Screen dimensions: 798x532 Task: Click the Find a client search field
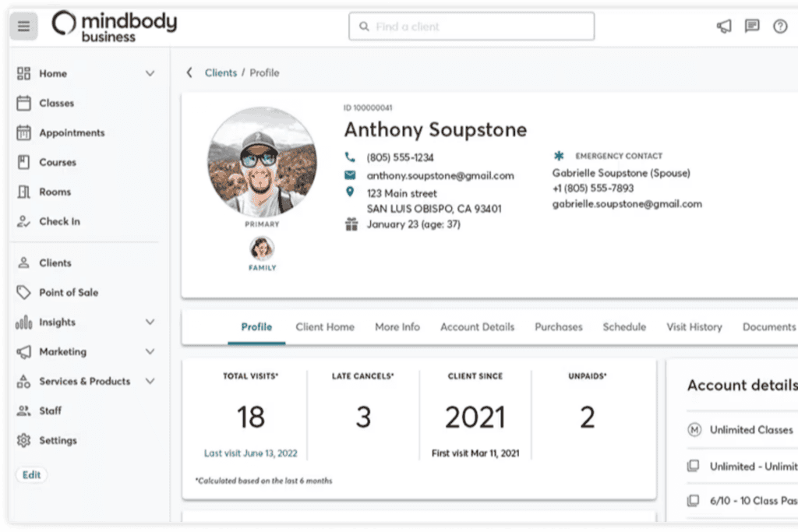[x=471, y=26]
